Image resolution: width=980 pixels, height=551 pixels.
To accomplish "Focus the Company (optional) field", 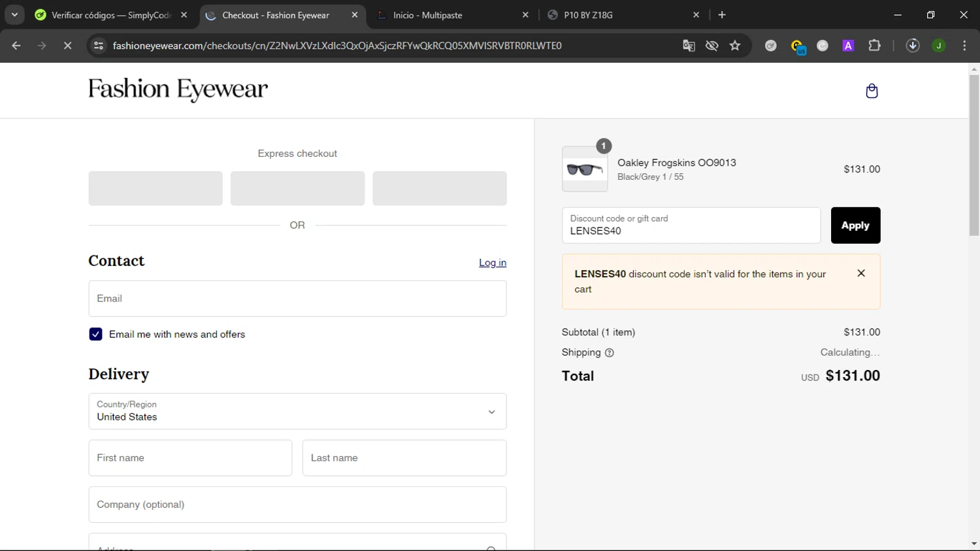I will [x=297, y=505].
